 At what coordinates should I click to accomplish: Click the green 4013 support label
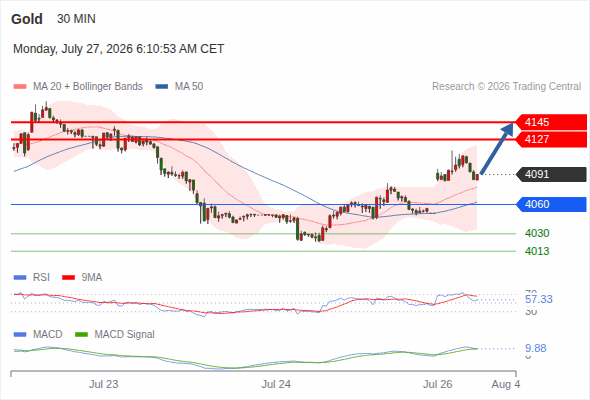tap(537, 251)
